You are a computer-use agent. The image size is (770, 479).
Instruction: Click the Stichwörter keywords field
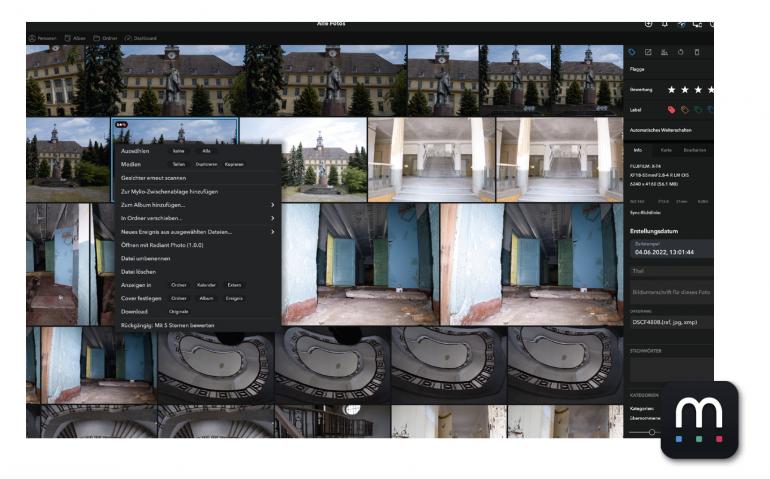pos(671,369)
